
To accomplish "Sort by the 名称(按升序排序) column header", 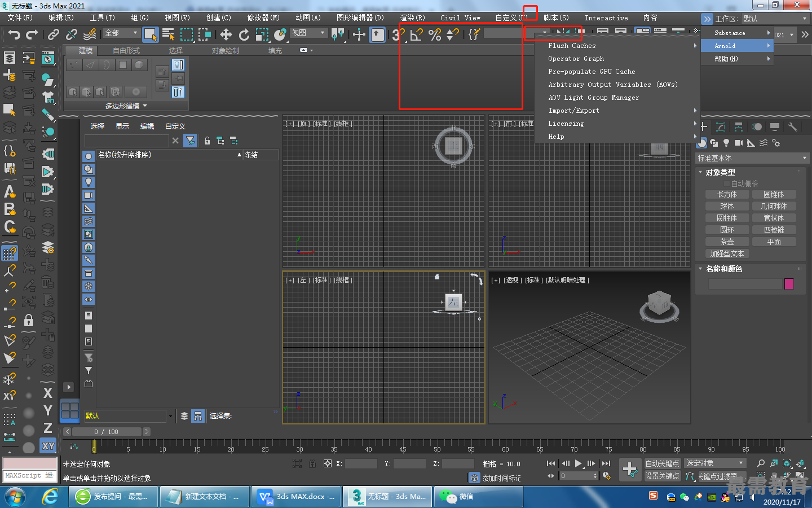I will click(x=169, y=155).
